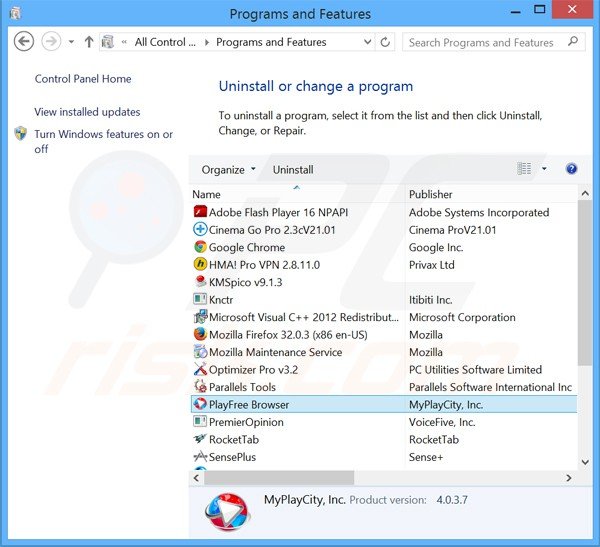Click the Mozilla Firefox icon
The width and height of the screenshot is (600, 547).
[200, 334]
